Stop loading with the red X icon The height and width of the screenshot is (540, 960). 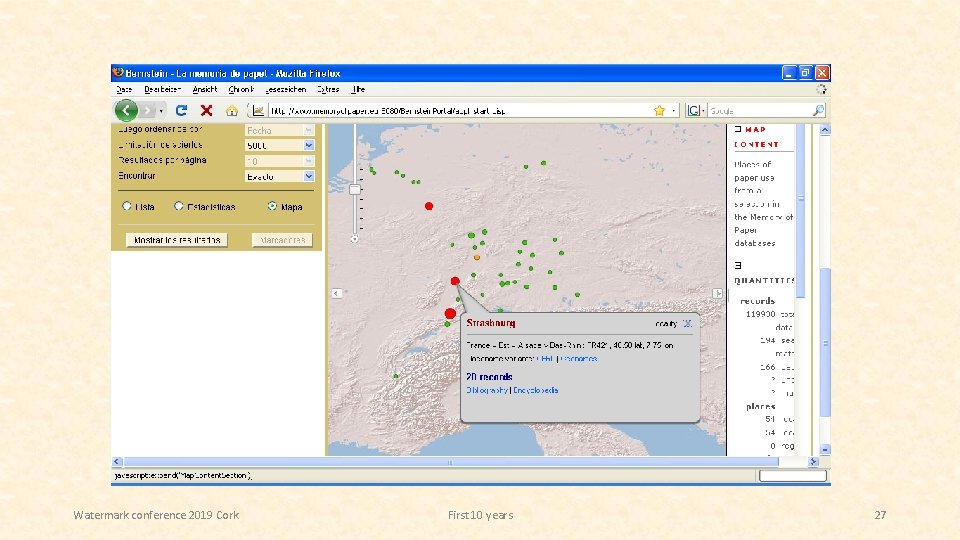point(206,110)
